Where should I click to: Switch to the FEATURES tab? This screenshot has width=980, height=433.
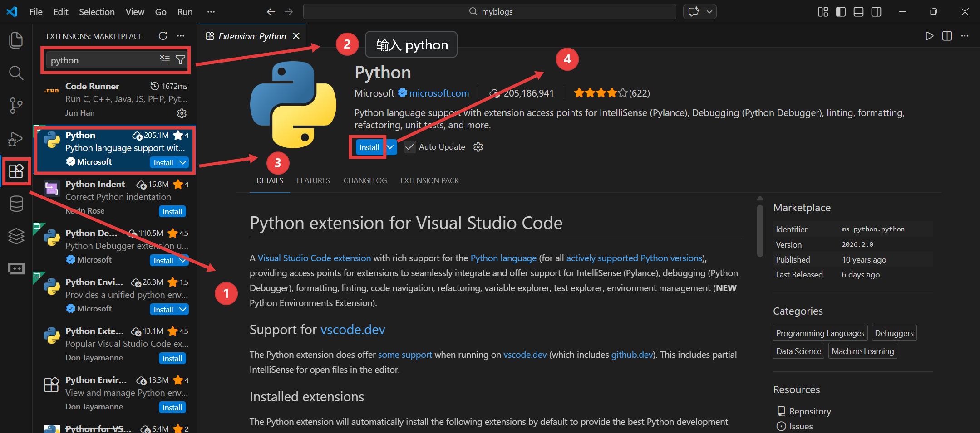[x=313, y=180]
